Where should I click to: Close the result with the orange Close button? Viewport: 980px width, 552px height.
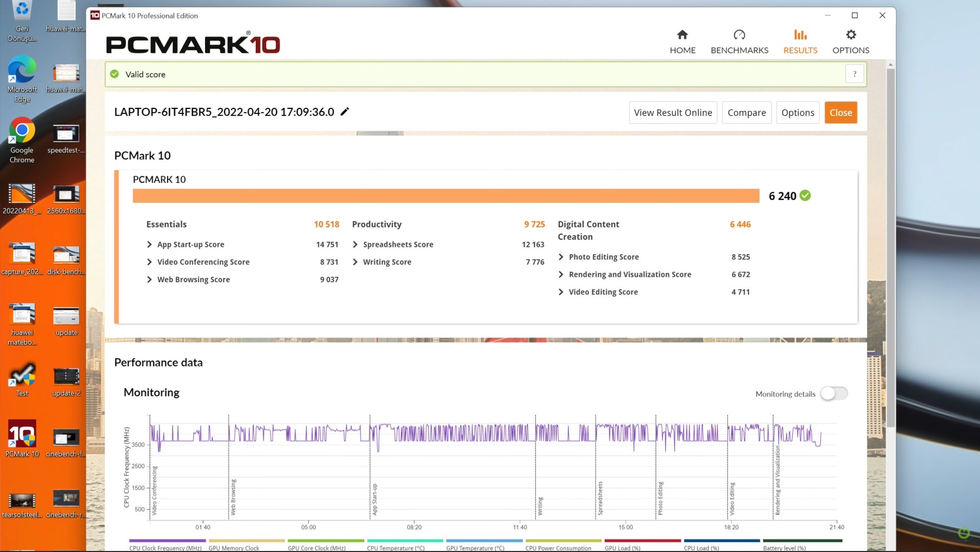click(x=840, y=112)
